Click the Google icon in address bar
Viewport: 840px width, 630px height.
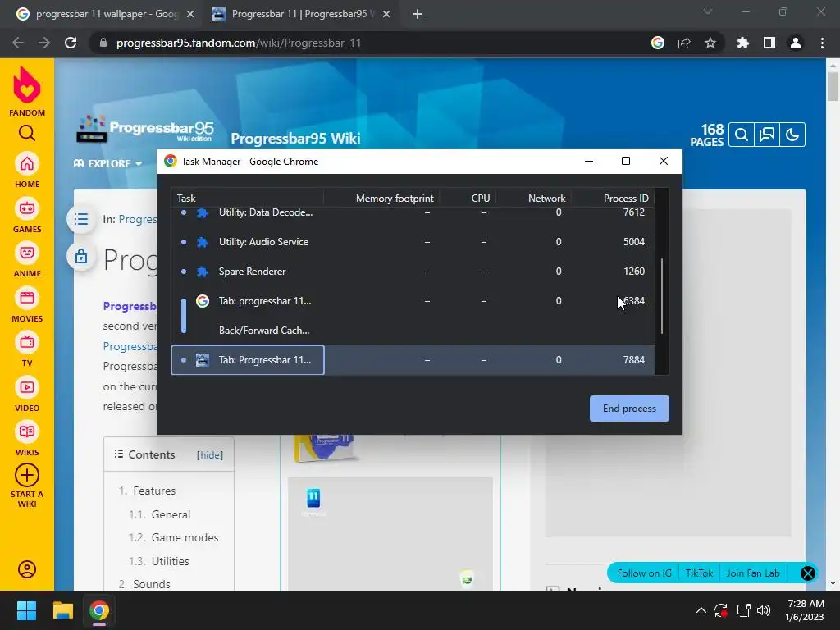658,43
